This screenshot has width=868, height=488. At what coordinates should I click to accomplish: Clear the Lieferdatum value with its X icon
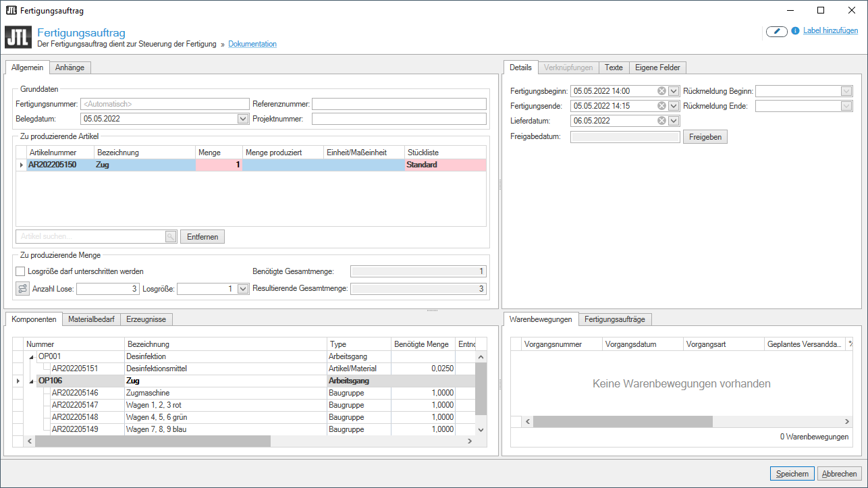click(x=661, y=121)
